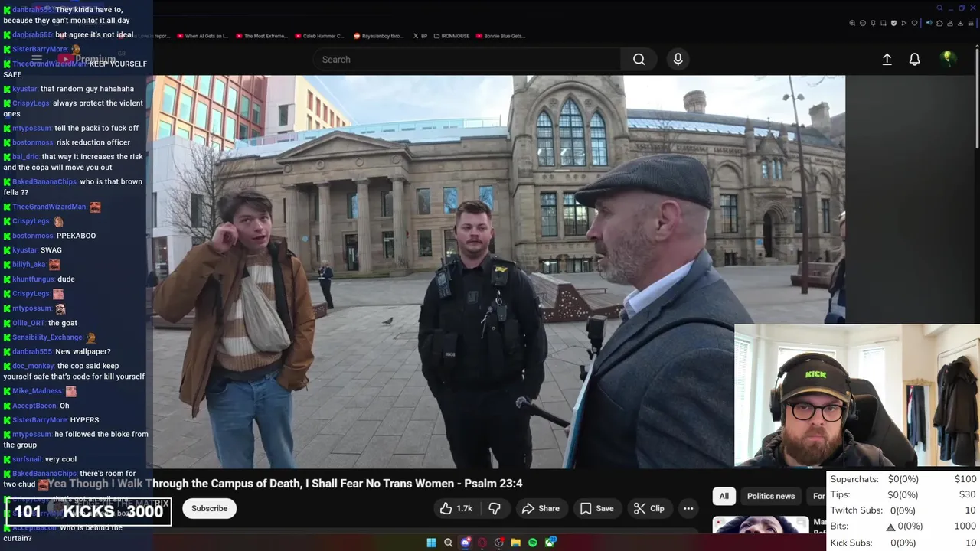Open File Explorer from taskbar
This screenshot has width=980, height=551.
click(516, 543)
